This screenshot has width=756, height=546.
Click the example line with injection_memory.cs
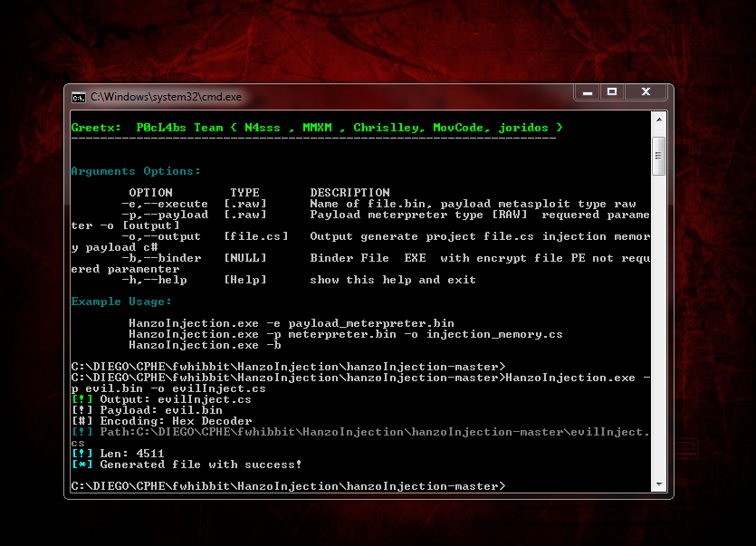click(346, 334)
